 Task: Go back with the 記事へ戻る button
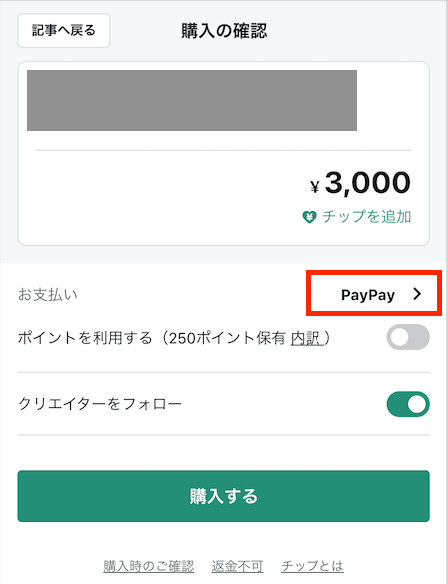pos(64,31)
